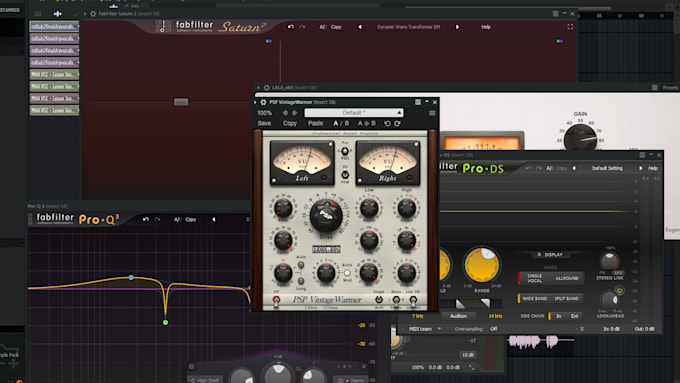Toggle A/B state in Pro-Q 3
680x383 pixels.
click(x=177, y=219)
